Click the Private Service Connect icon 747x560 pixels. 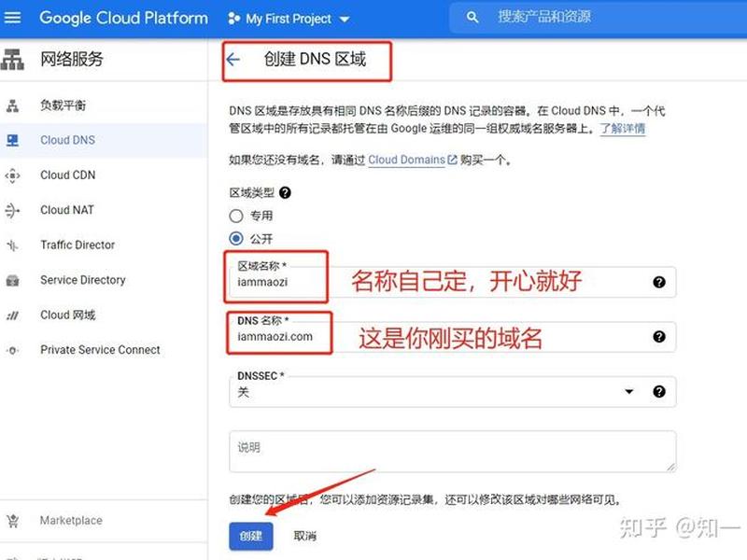coord(12,350)
